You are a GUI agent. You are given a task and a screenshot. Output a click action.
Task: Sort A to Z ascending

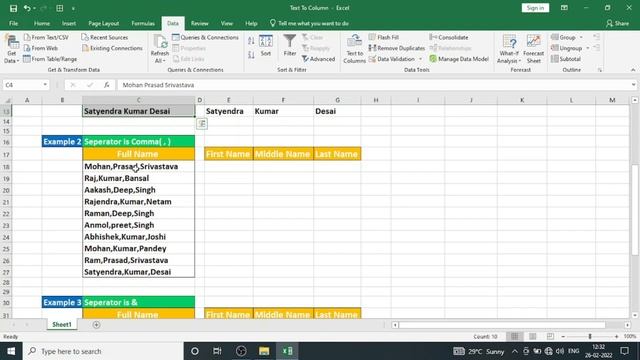[251, 40]
